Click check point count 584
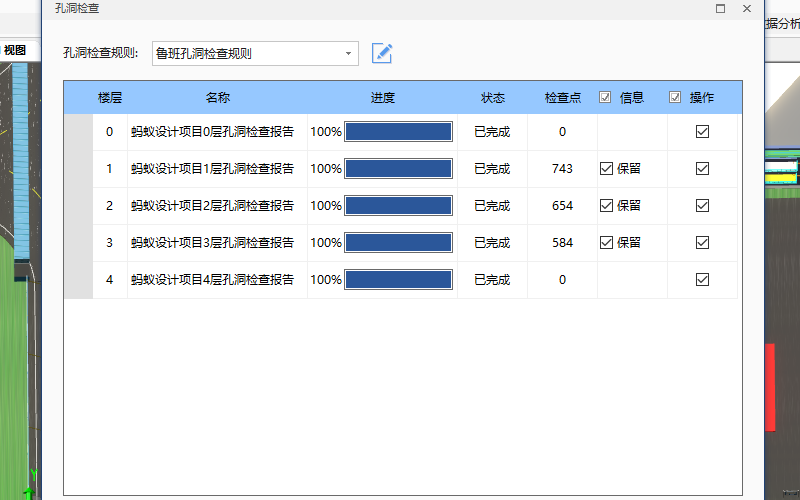The width and height of the screenshot is (800, 500). pyautogui.click(x=562, y=242)
